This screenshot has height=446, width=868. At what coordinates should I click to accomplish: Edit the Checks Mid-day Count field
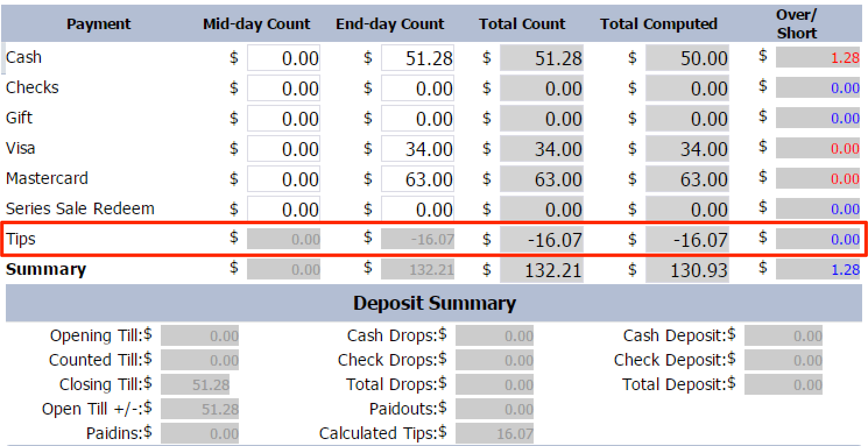(283, 88)
